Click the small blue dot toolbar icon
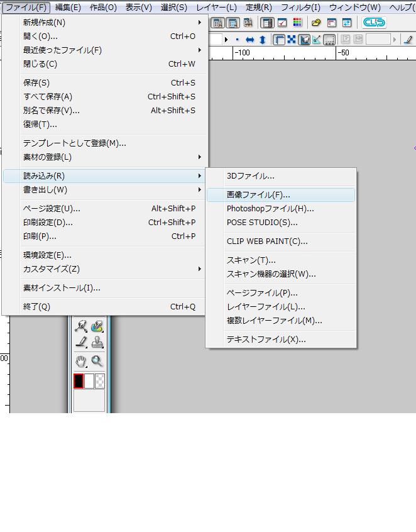This screenshot has height=532, width=416. pyautogui.click(x=238, y=40)
